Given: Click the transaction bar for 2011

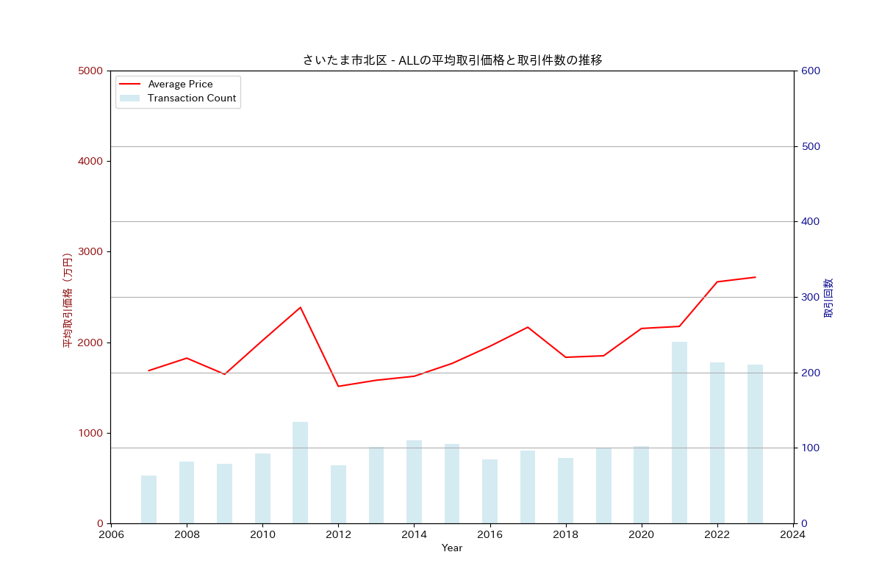Looking at the screenshot, I should point(300,473).
